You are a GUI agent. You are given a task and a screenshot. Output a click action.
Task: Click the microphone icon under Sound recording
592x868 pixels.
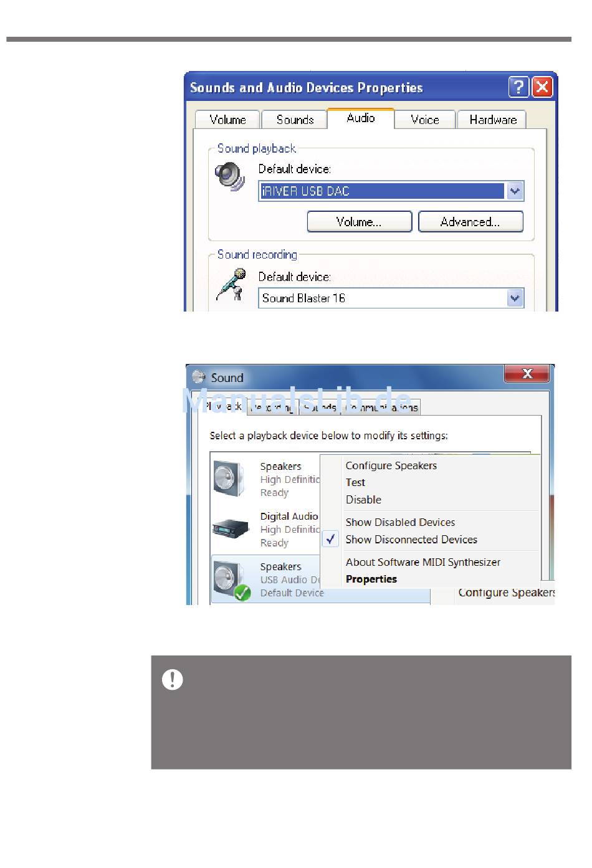pos(231,284)
